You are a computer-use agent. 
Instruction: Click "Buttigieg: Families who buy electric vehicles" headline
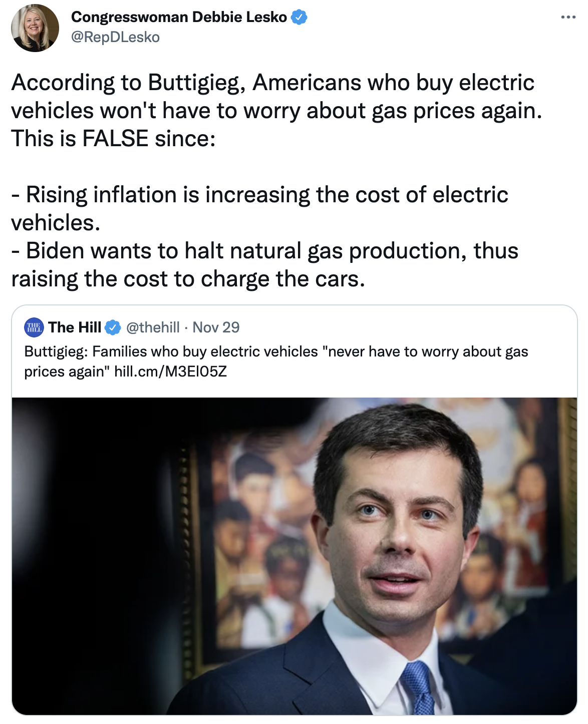point(171,351)
